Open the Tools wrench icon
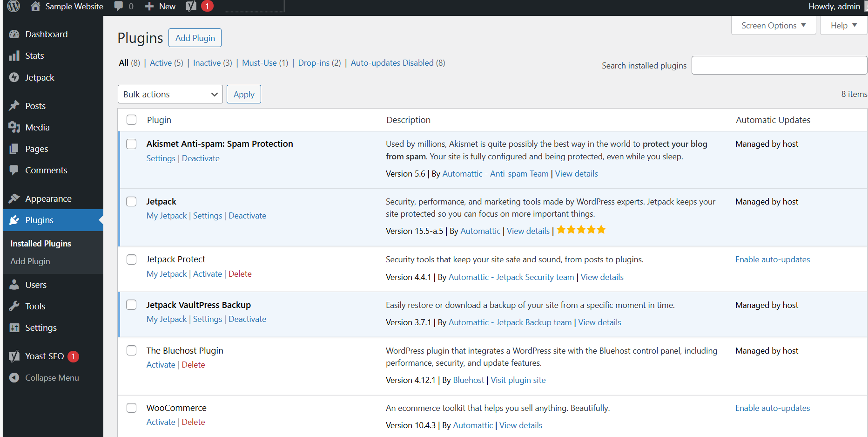The height and width of the screenshot is (437, 868). (x=14, y=306)
